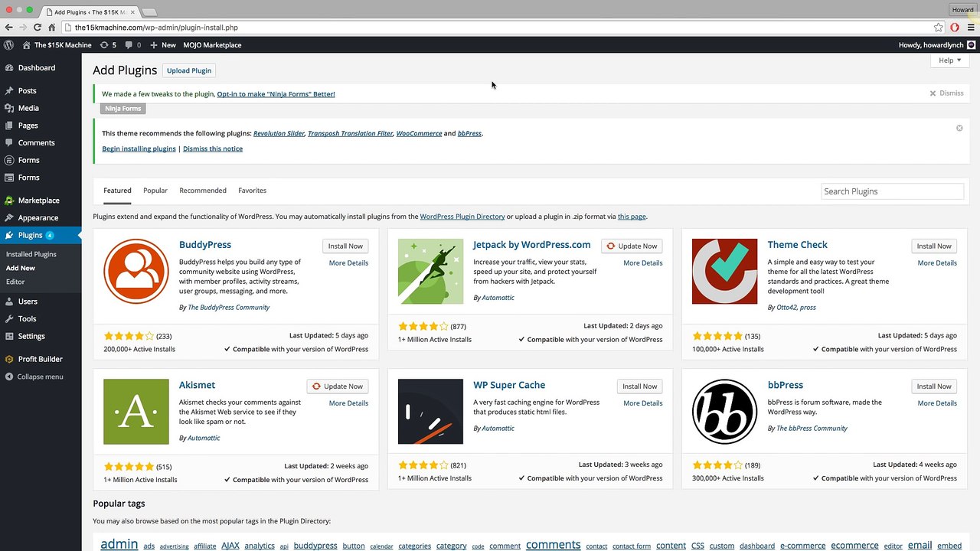The width and height of the screenshot is (980, 551).
Task: Click the Akismet plugin icon
Action: click(x=136, y=412)
